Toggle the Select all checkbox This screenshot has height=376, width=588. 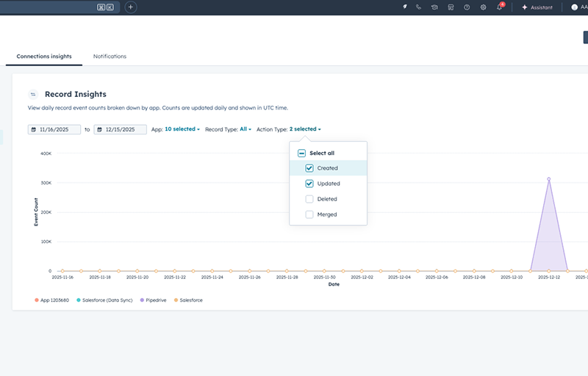[302, 153]
